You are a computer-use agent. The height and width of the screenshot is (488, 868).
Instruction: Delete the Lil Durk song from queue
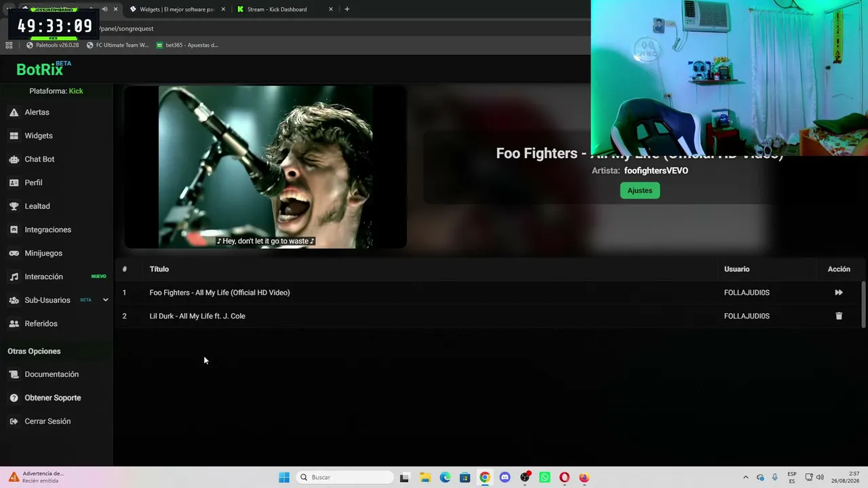[839, 316]
